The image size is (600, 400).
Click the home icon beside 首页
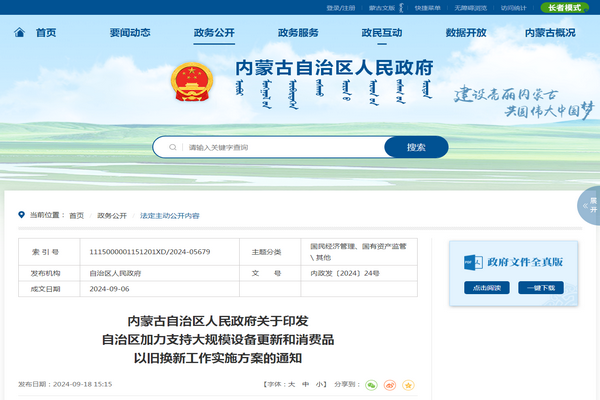point(20,32)
